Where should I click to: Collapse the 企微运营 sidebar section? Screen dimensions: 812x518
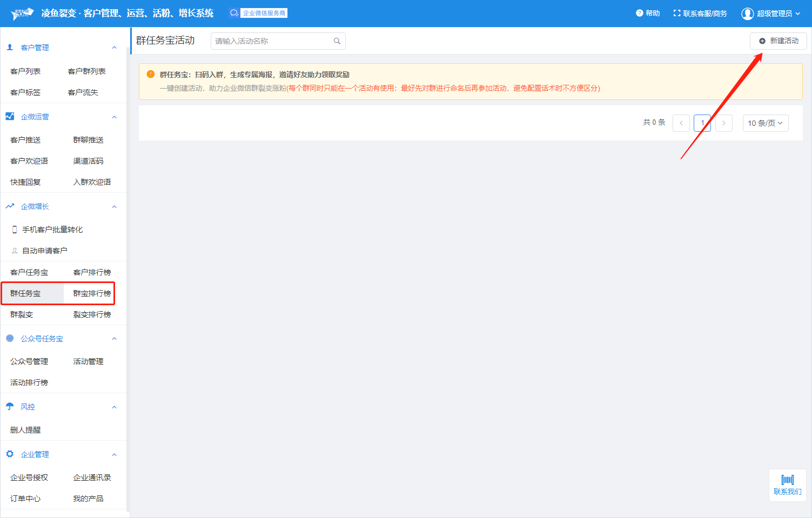click(114, 117)
